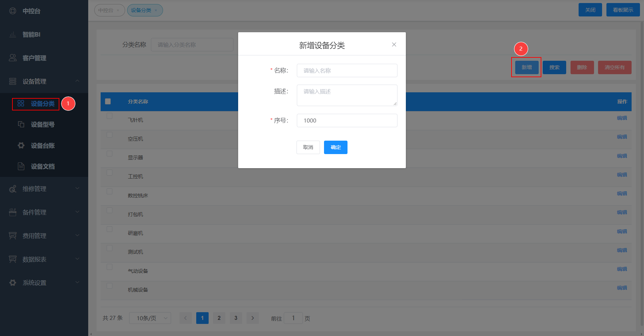
Task: Click the 设备台账 gear icon
Action: tap(21, 145)
